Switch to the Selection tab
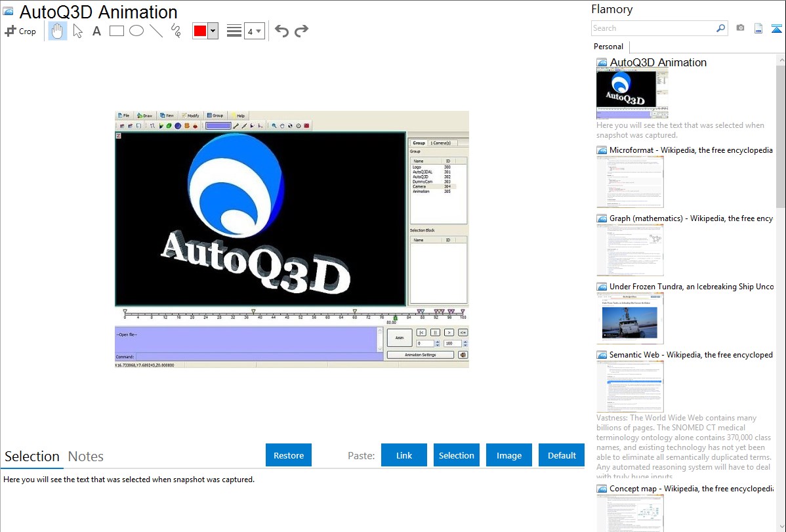Viewport: 786px width, 532px height. [x=32, y=457]
